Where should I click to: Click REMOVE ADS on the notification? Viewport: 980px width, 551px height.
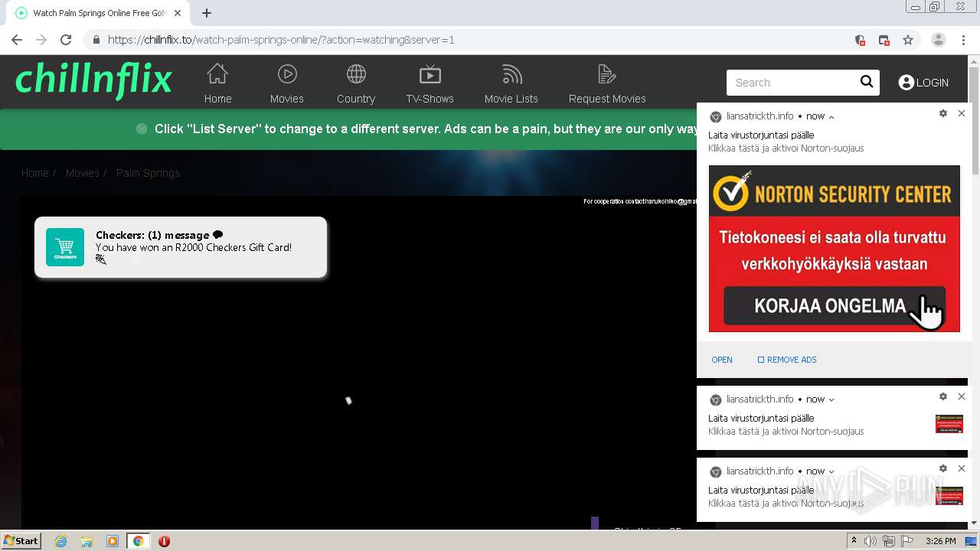pos(787,360)
